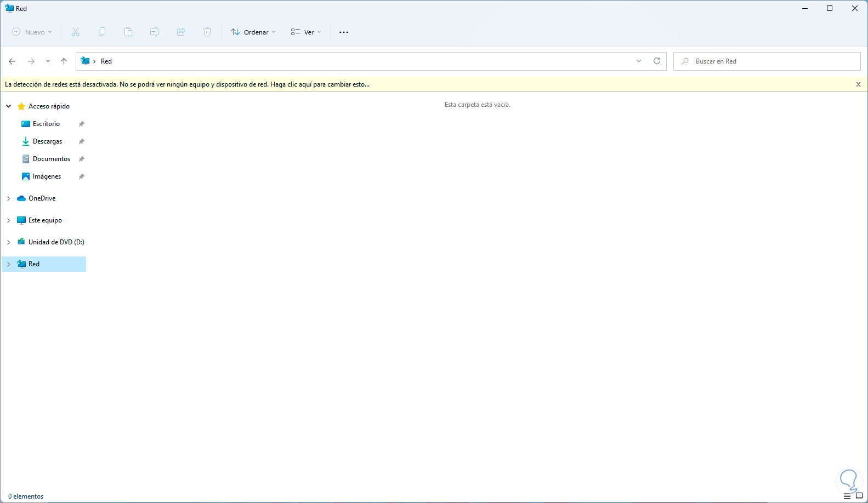Expand the Red tree node
868x503 pixels.
9,264
